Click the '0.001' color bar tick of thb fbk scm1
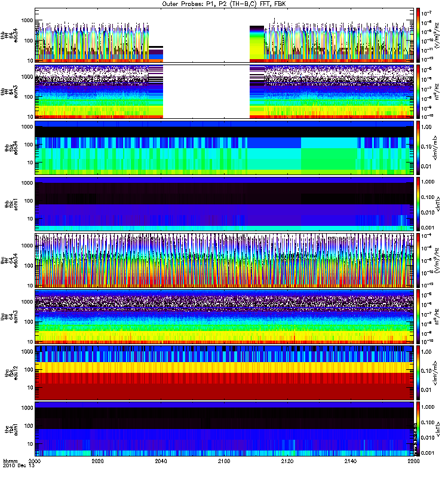This screenshot has width=448, height=478. point(428,228)
